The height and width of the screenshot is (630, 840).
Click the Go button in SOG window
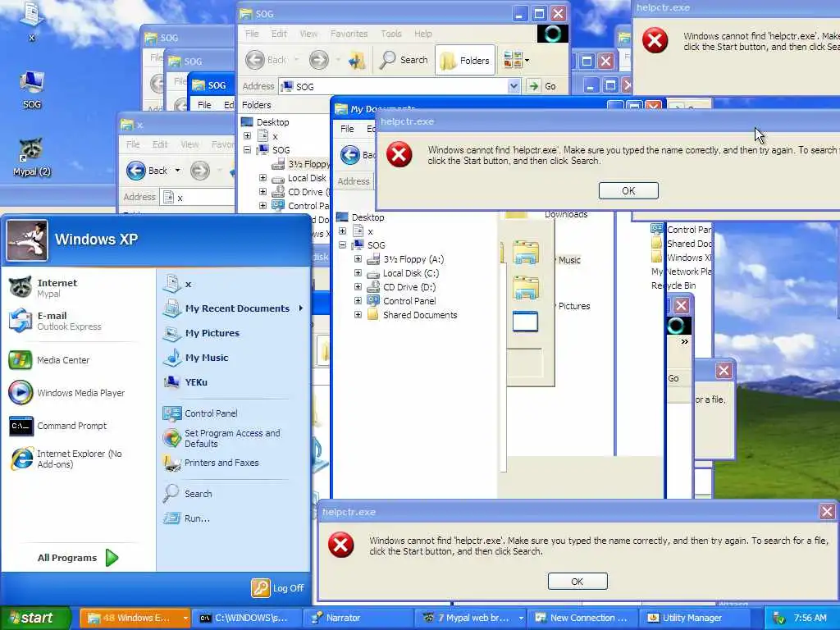[542, 86]
